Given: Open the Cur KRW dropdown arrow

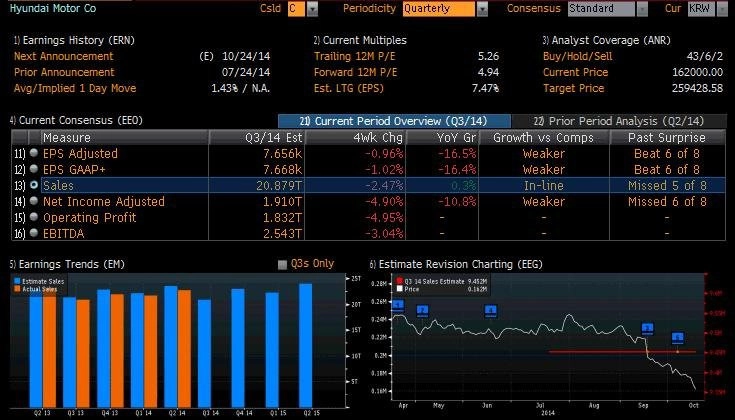Looking at the screenshot, I should (722, 9).
